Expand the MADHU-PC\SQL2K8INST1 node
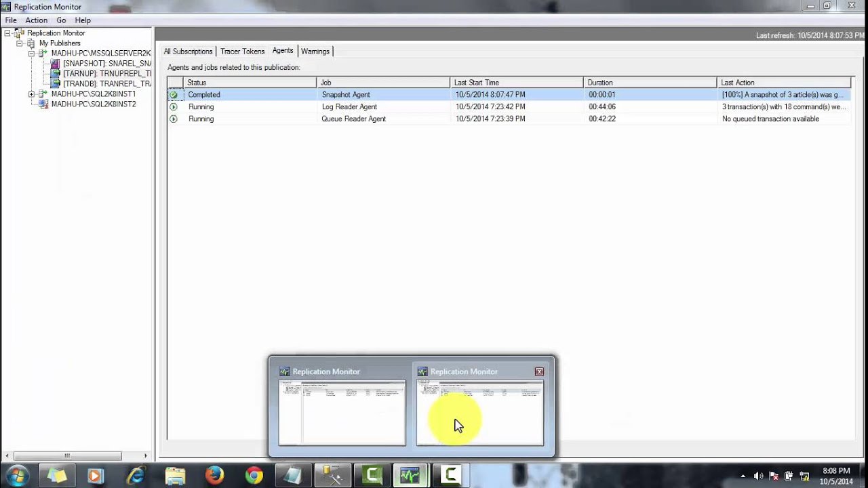 31,94
